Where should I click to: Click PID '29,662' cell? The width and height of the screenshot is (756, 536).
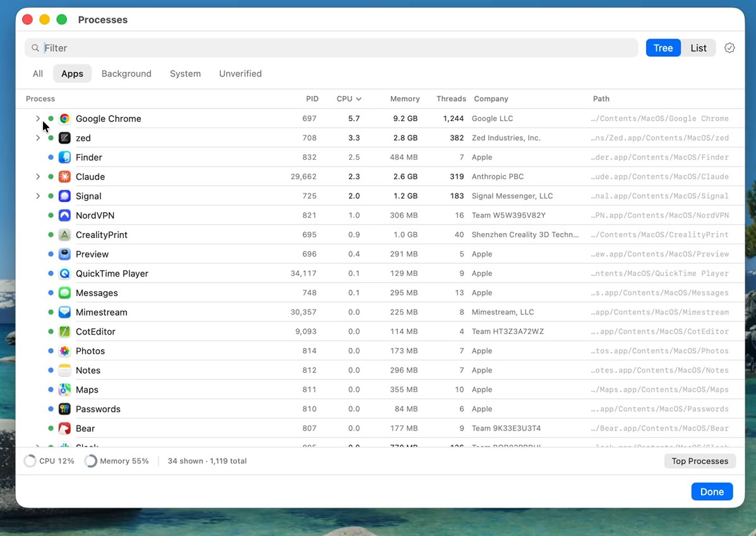pyautogui.click(x=303, y=176)
